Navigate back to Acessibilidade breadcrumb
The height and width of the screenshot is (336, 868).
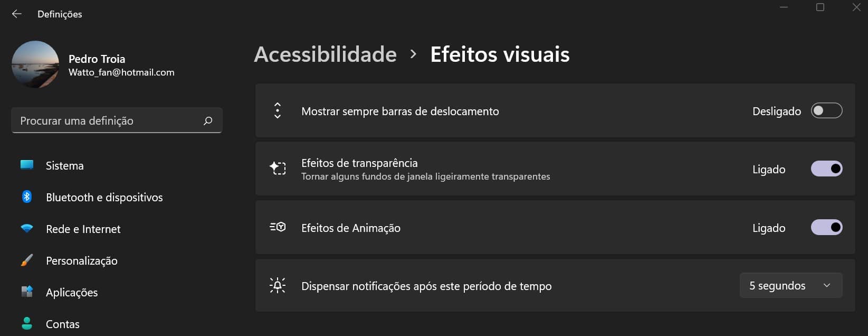pyautogui.click(x=325, y=54)
